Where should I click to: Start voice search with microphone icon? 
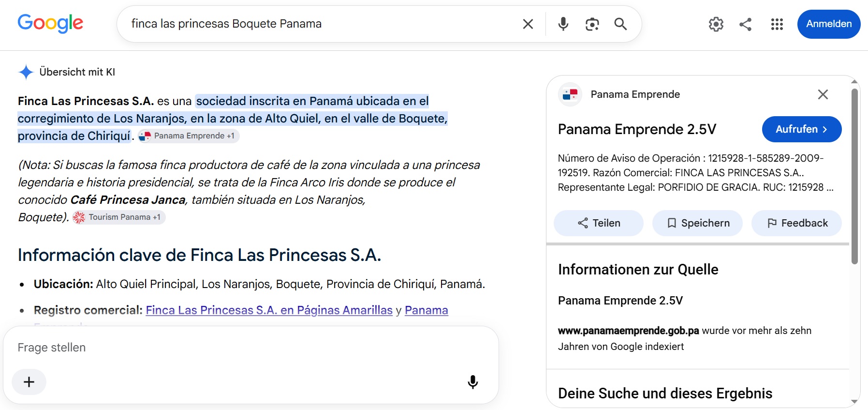[x=563, y=24]
